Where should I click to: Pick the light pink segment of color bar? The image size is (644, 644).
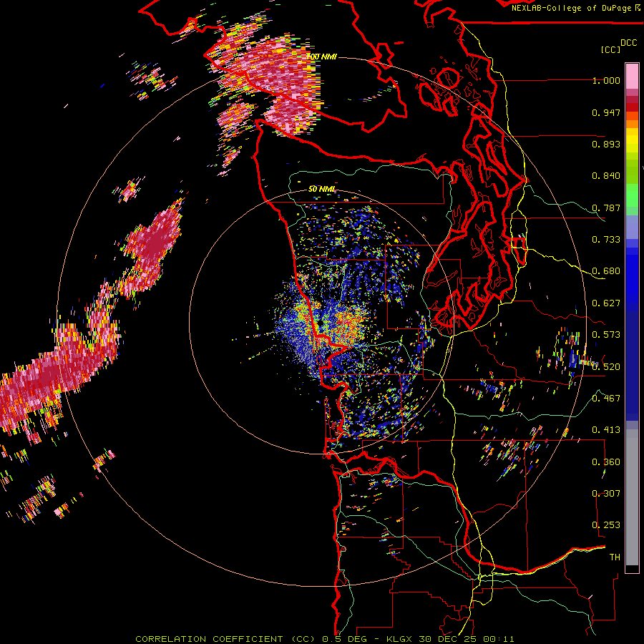coord(632,76)
